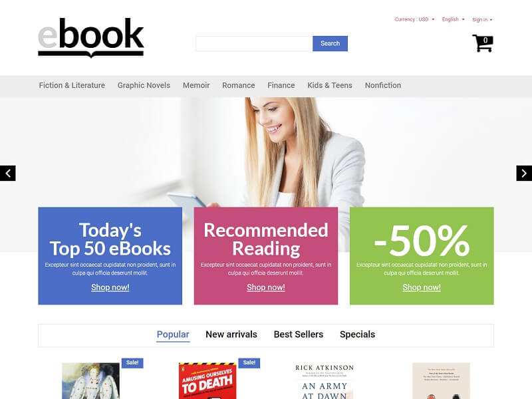Go to previous slide with left arrow
Screen dimensions: 532x399
click(8, 174)
